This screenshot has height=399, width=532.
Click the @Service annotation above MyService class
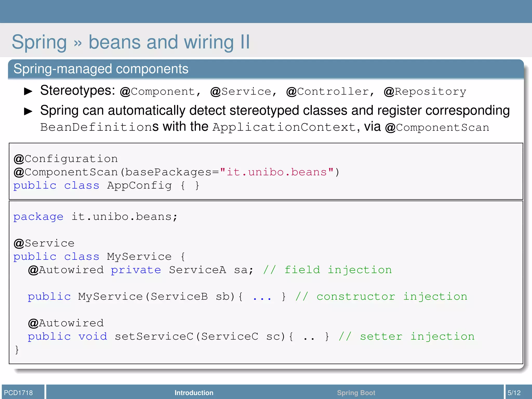coord(44,243)
